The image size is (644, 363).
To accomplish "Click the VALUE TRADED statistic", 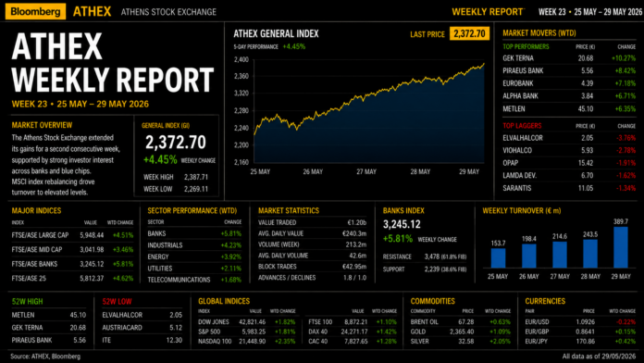I will (x=312, y=222).
